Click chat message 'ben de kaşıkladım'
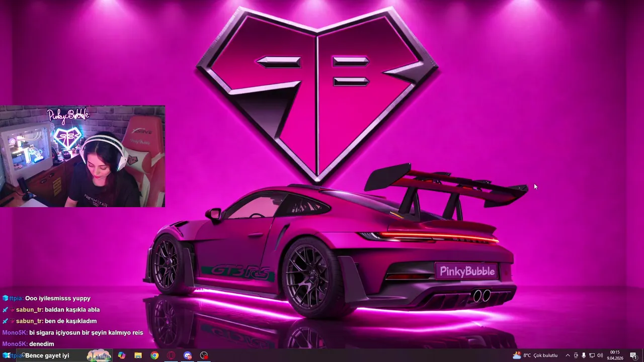The height and width of the screenshot is (362, 644). (70, 321)
